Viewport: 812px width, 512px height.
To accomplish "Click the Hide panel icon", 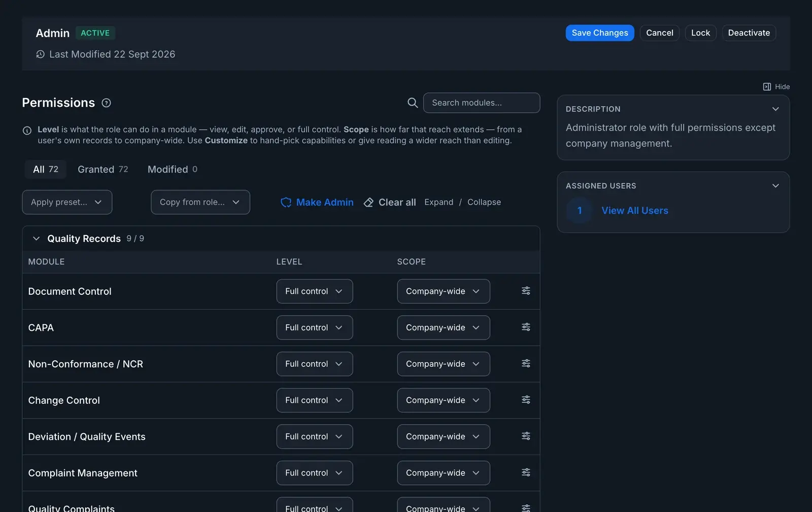I will [767, 87].
